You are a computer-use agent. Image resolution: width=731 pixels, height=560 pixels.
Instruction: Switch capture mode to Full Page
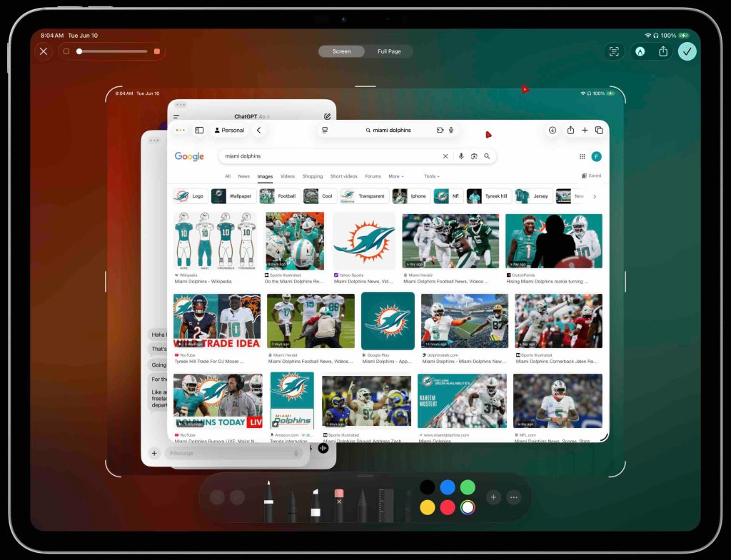[x=389, y=51]
